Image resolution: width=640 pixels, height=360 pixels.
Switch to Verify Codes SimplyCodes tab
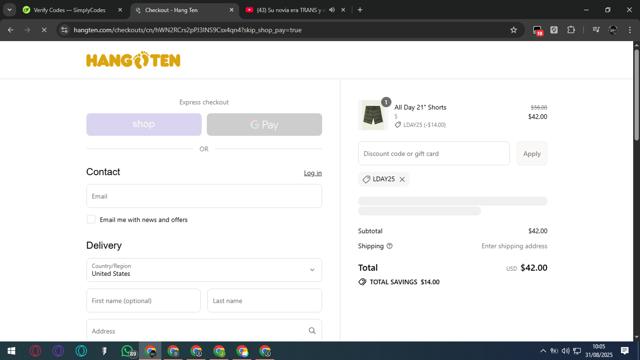point(69,10)
